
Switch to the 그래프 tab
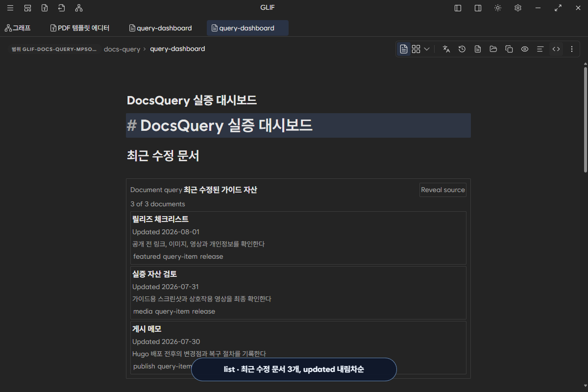18,28
